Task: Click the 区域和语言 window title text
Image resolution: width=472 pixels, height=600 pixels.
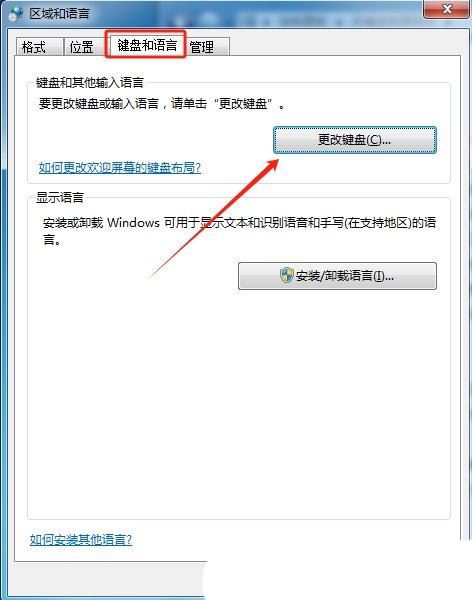Action: pos(59,14)
